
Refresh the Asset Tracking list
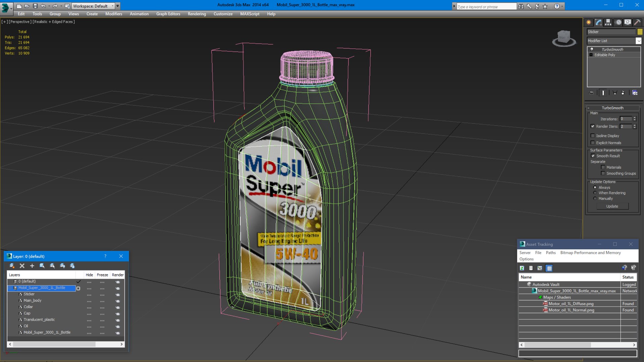(x=522, y=268)
